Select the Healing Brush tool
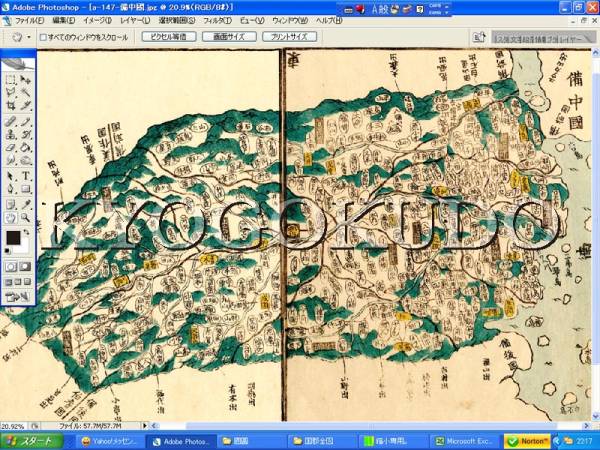Screen dimensions: 600x450 point(11,122)
